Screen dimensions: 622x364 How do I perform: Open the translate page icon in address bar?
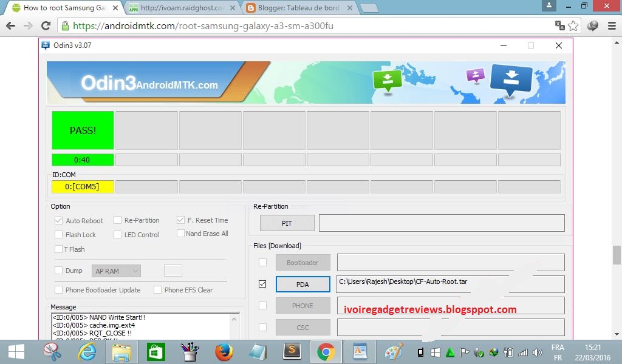pyautogui.click(x=559, y=25)
